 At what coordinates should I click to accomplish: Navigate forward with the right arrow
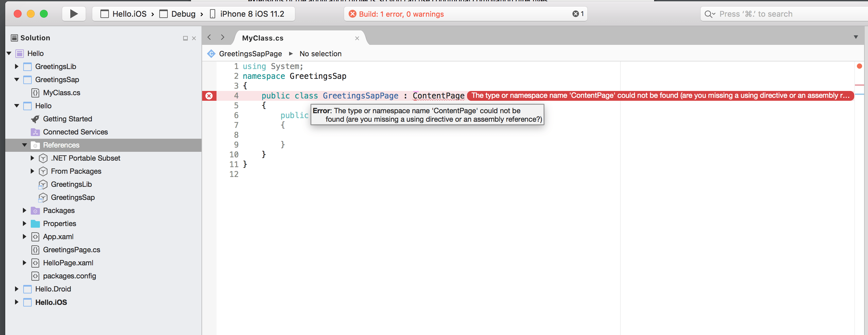[x=222, y=37]
